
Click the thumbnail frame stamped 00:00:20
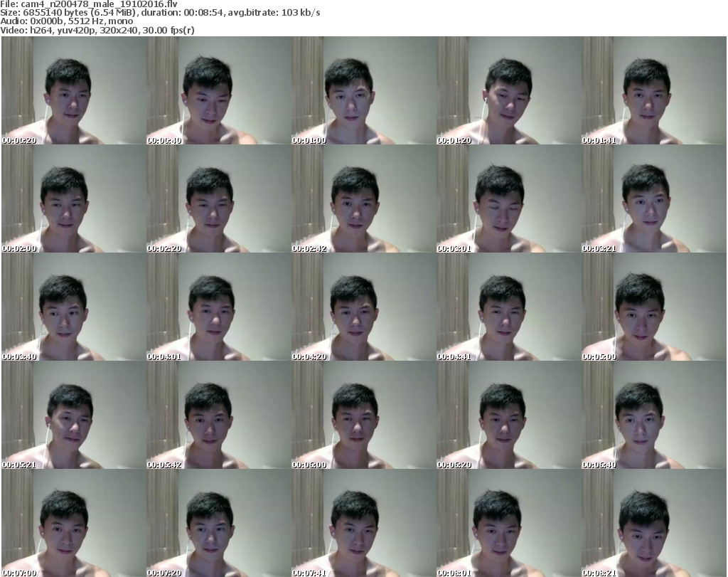pos(74,90)
